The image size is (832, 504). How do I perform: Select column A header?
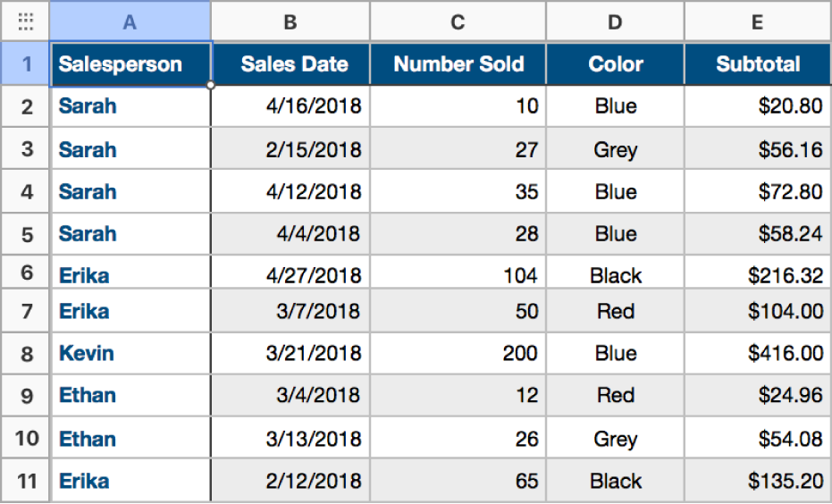(x=130, y=21)
